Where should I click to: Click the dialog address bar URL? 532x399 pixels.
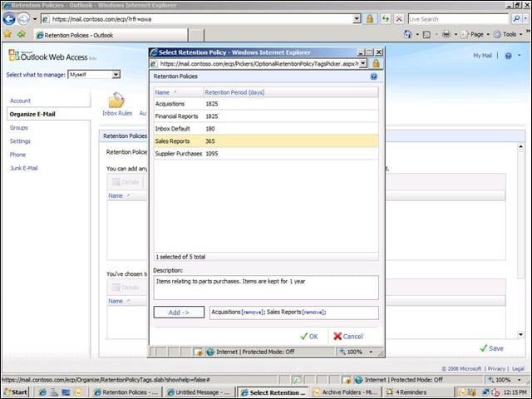[x=259, y=64]
